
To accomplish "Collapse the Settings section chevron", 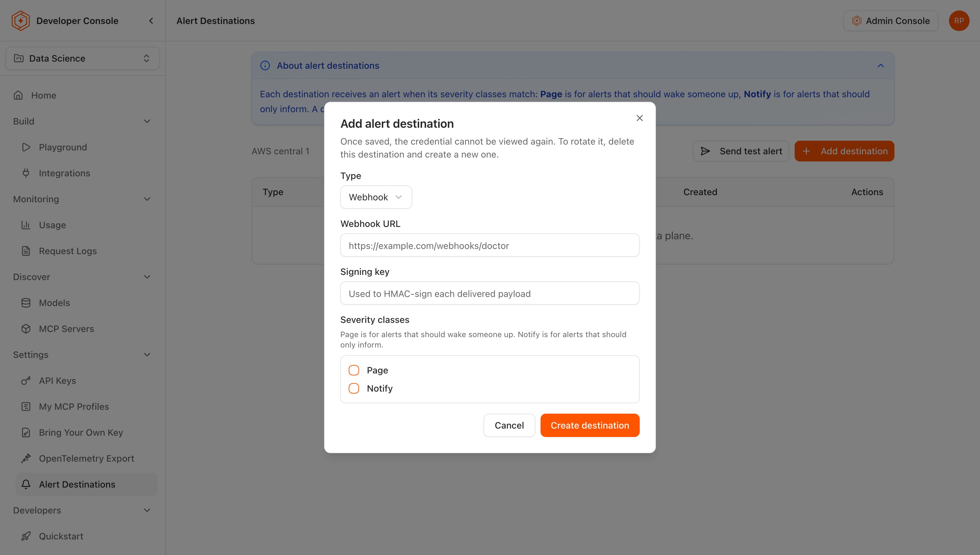I will pos(147,355).
